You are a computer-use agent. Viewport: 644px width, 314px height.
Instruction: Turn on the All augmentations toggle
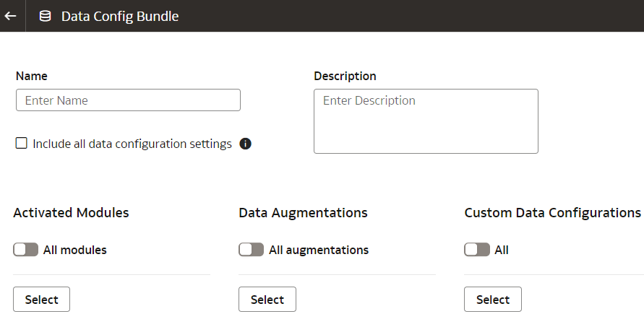coord(252,250)
